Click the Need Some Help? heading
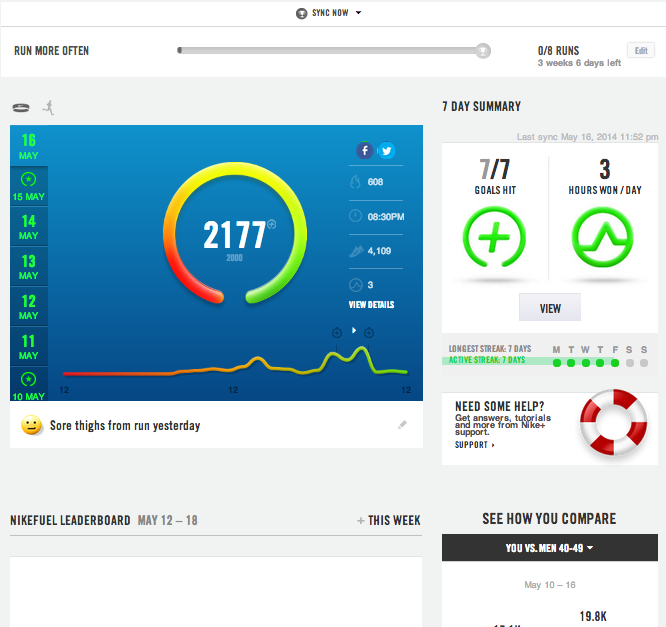This screenshot has width=666, height=627. [500, 406]
